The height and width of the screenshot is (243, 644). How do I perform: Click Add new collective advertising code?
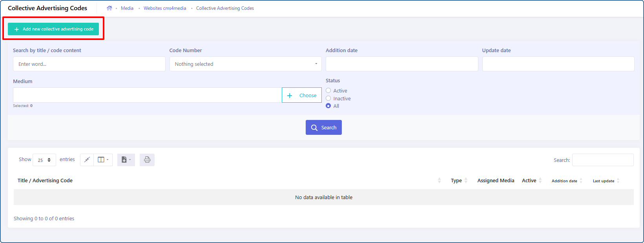tap(53, 29)
